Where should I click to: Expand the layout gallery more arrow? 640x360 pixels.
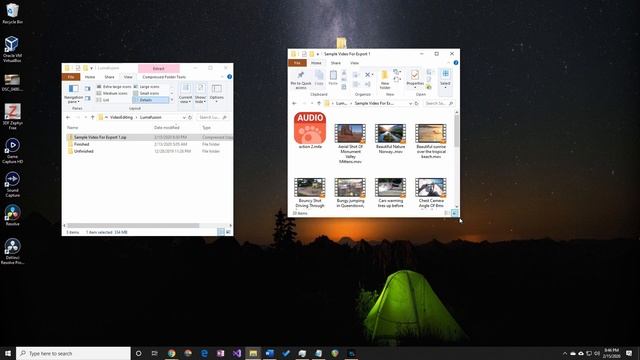(172, 100)
